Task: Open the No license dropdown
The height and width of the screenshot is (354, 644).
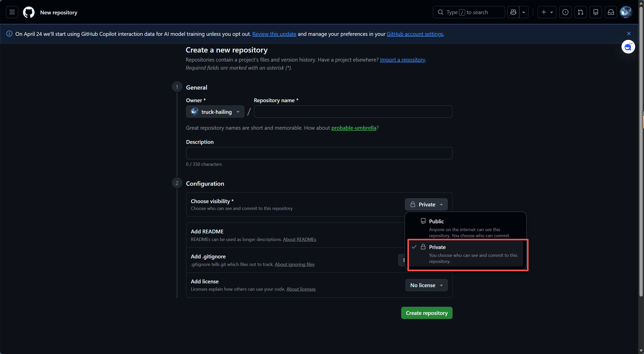Action: [426, 285]
